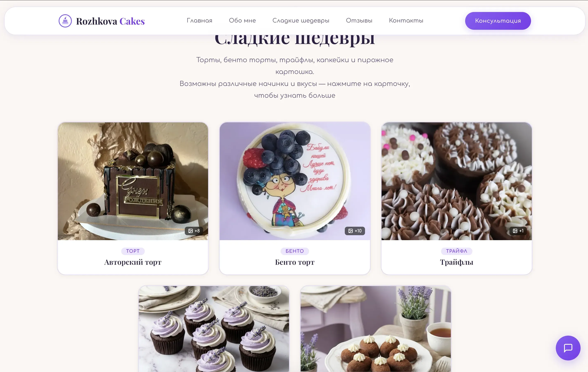The image size is (588, 372).
Task: Click the +8 photos gallery badge
Action: click(x=194, y=231)
